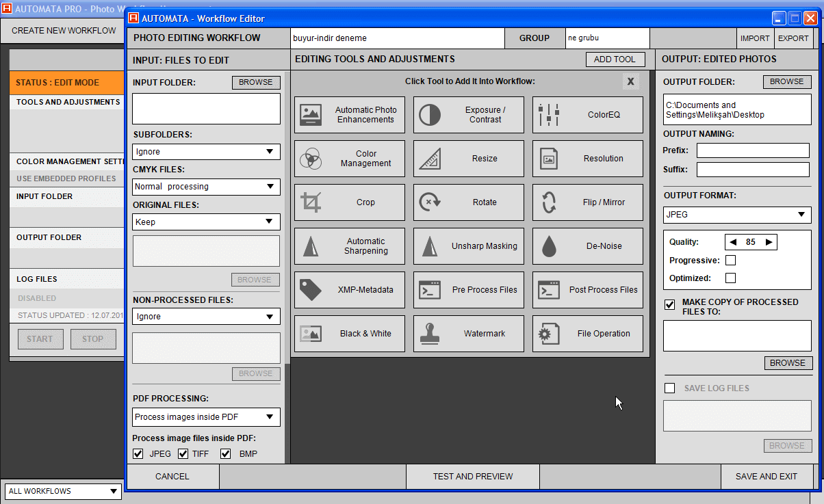Select Input Folder section in main window
Screen dimensions: 824x504
(x=68, y=196)
